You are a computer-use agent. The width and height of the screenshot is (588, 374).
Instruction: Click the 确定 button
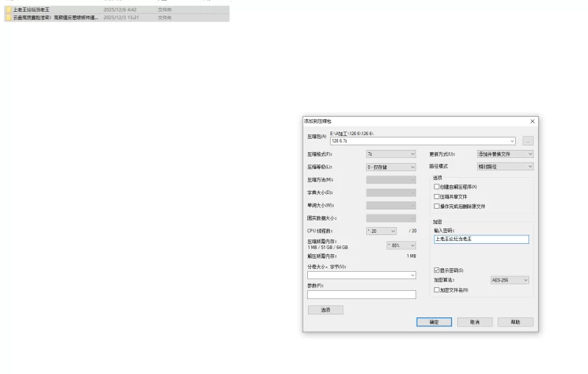click(434, 322)
